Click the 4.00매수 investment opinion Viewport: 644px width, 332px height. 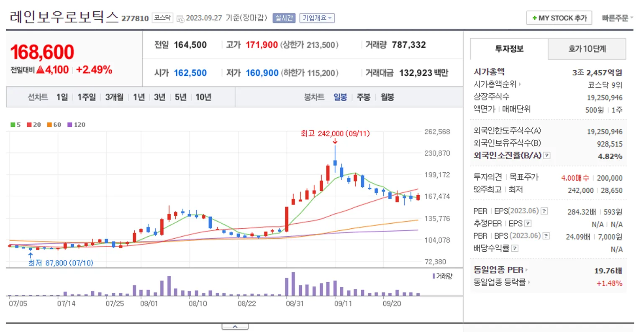575,178
